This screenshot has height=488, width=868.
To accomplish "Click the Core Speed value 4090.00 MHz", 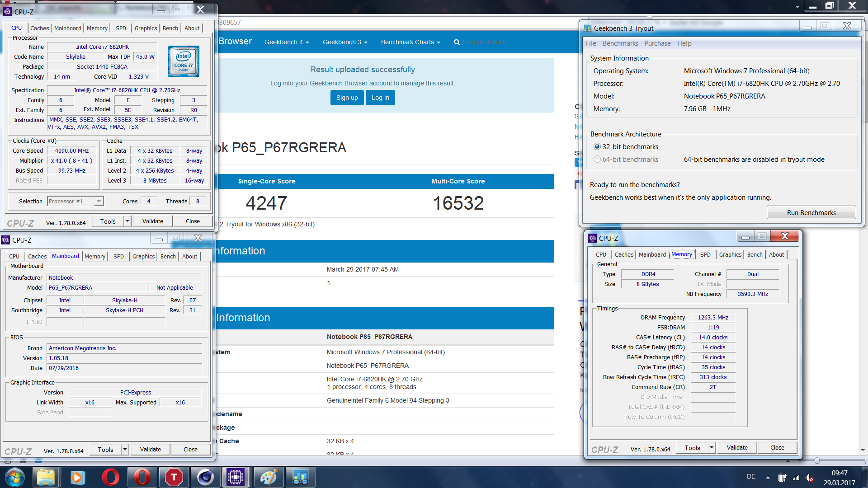I will (72, 150).
